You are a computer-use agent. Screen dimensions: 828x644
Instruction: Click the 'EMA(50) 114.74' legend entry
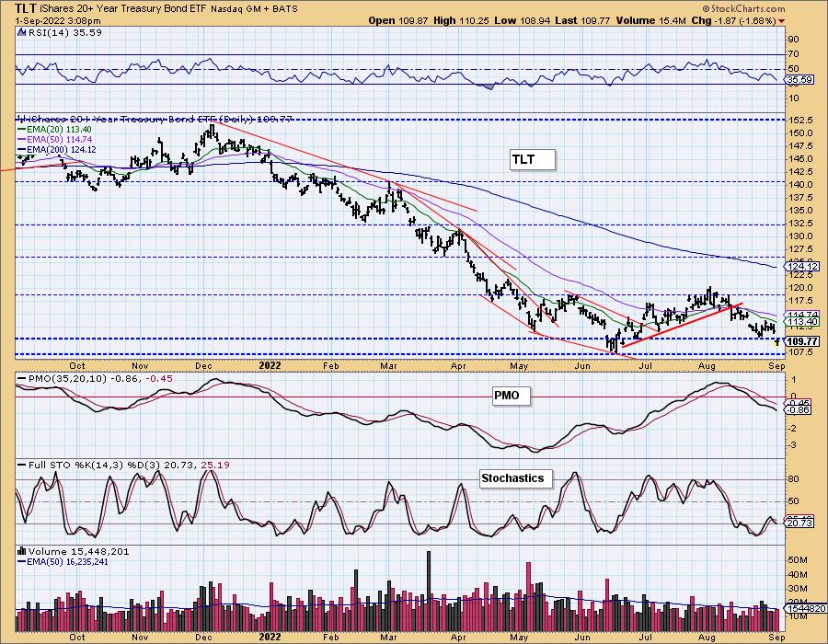point(54,139)
